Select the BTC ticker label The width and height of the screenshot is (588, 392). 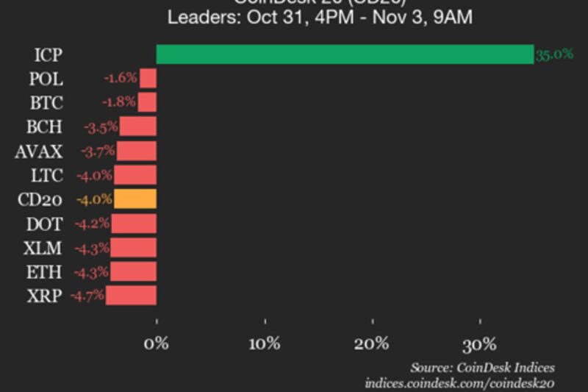point(46,102)
